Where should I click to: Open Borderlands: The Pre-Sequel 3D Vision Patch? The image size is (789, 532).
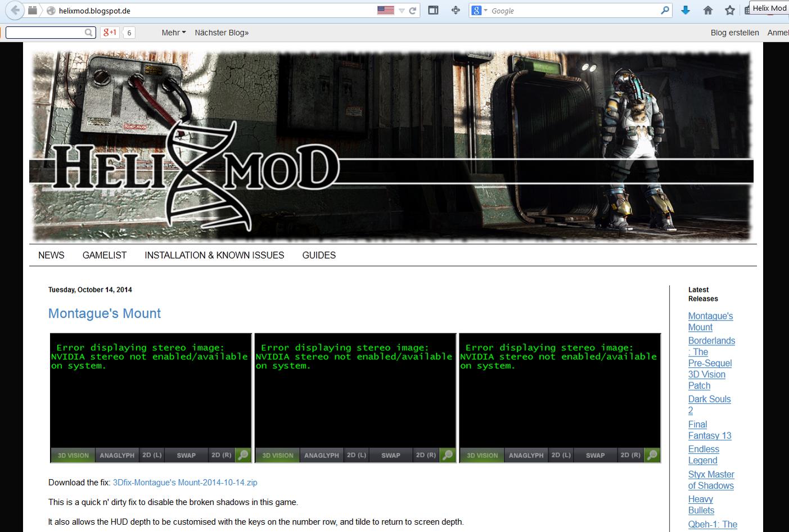(x=711, y=363)
